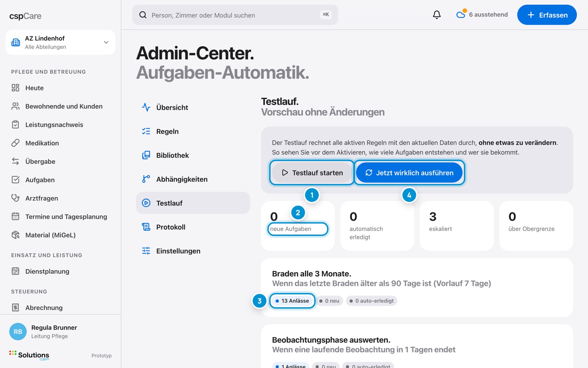Click the Abrechnung invoice icon
Image resolution: width=588 pixels, height=368 pixels.
click(15, 307)
